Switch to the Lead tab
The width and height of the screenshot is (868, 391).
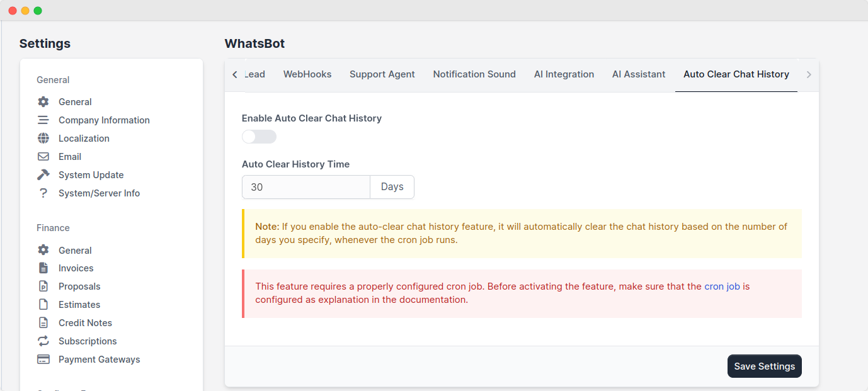[x=254, y=74]
